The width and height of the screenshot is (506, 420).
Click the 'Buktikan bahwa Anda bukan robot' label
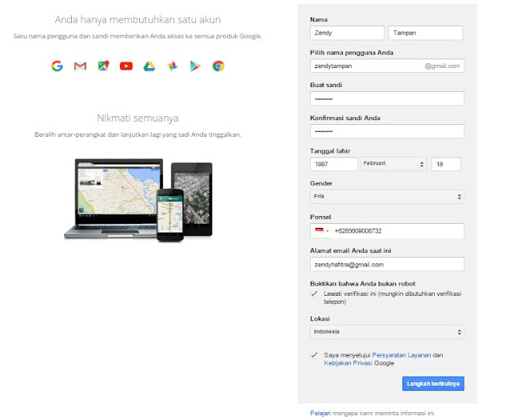[x=363, y=284]
